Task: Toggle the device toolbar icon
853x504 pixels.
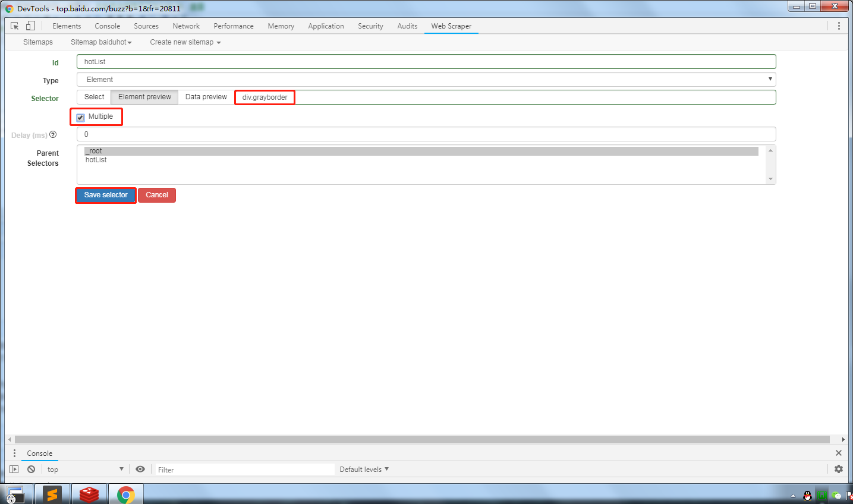Action: (30, 26)
